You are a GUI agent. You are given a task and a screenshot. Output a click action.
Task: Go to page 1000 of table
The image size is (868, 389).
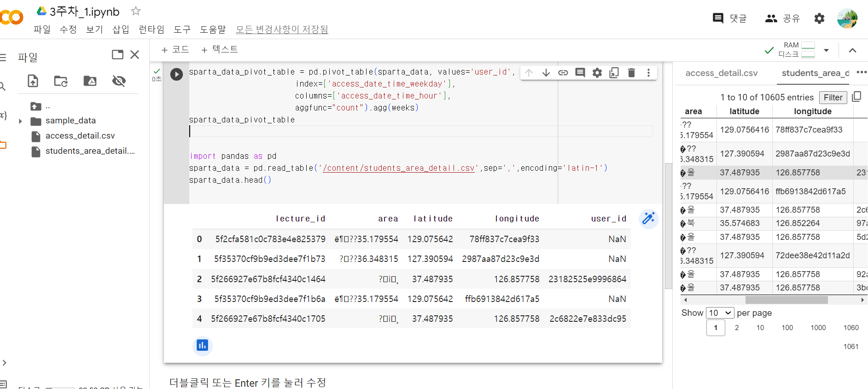tap(818, 328)
